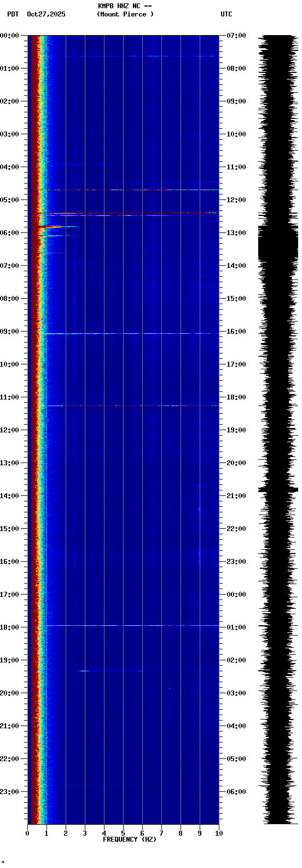Click the UTC time label '20:00'
302x868 pixels.
coord(236,463)
